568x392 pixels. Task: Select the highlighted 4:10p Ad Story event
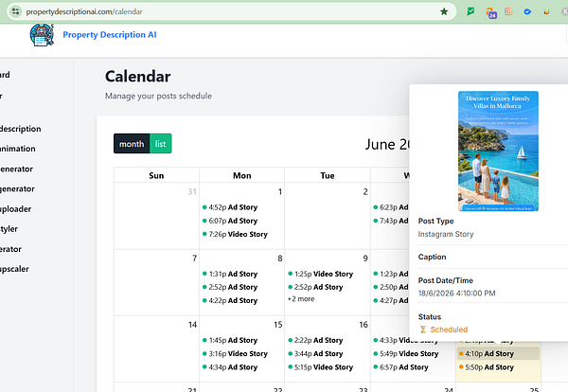tap(498, 353)
